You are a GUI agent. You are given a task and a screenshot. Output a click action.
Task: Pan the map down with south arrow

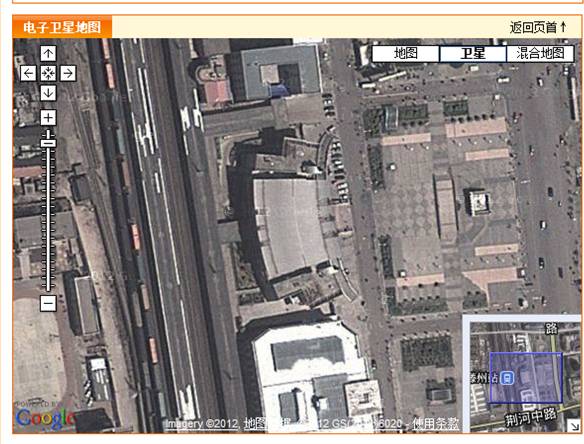click(48, 93)
